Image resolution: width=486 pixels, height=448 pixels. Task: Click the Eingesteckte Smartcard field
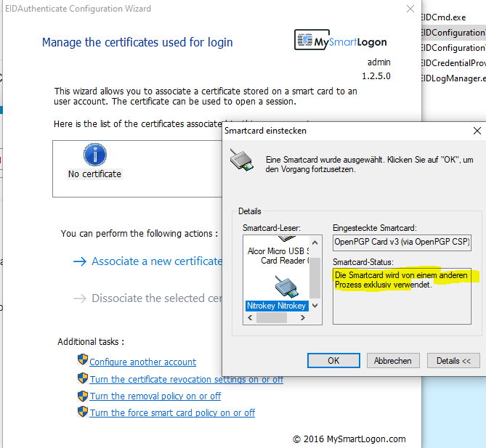point(402,243)
